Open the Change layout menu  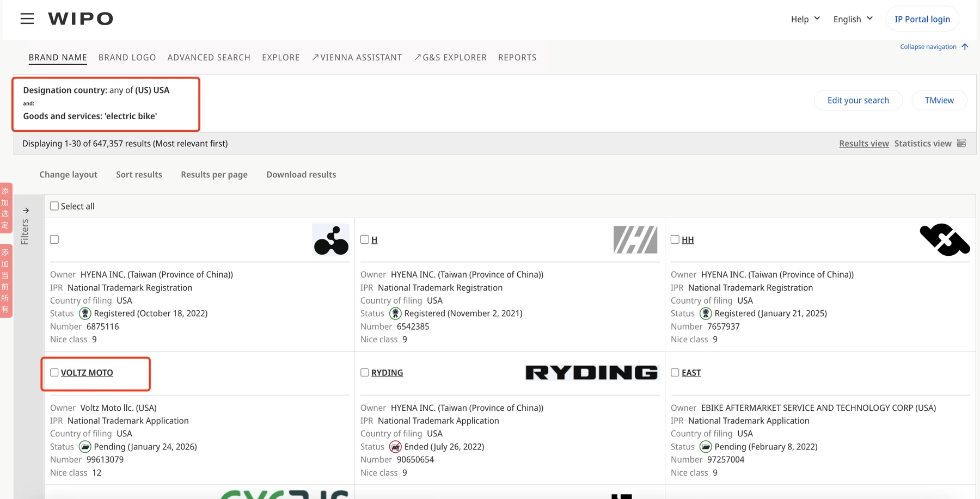(69, 175)
